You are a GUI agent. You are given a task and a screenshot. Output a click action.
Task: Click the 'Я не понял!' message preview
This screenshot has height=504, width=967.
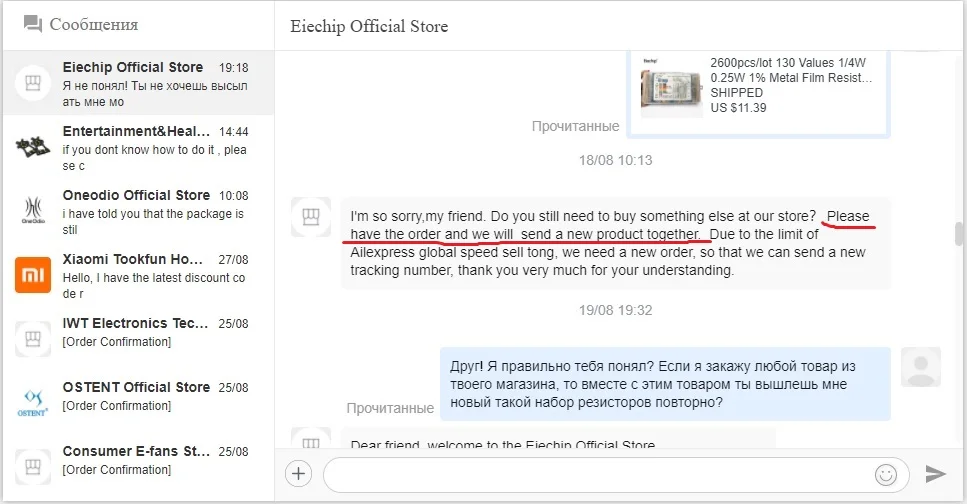pyautogui.click(x=155, y=94)
